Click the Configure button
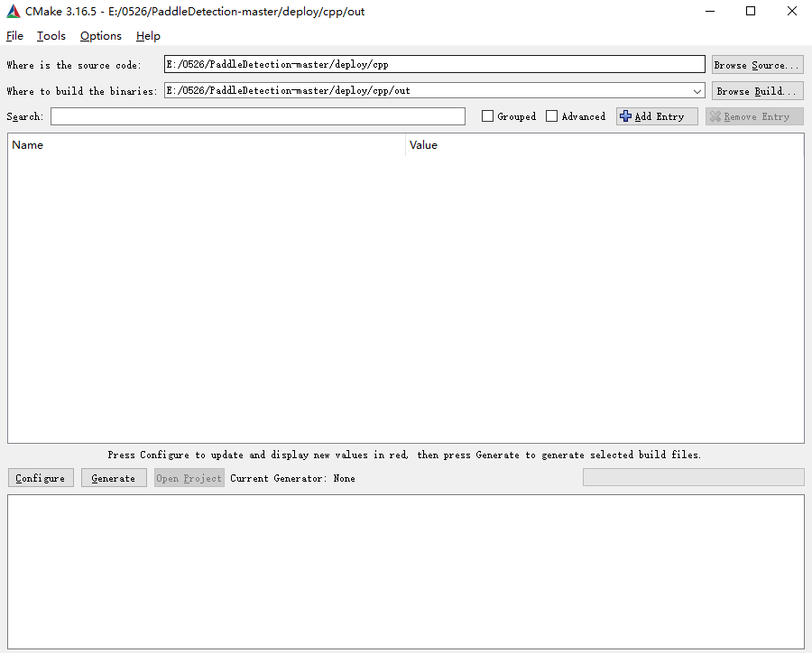Image resolution: width=812 pixels, height=653 pixels. pyautogui.click(x=41, y=478)
